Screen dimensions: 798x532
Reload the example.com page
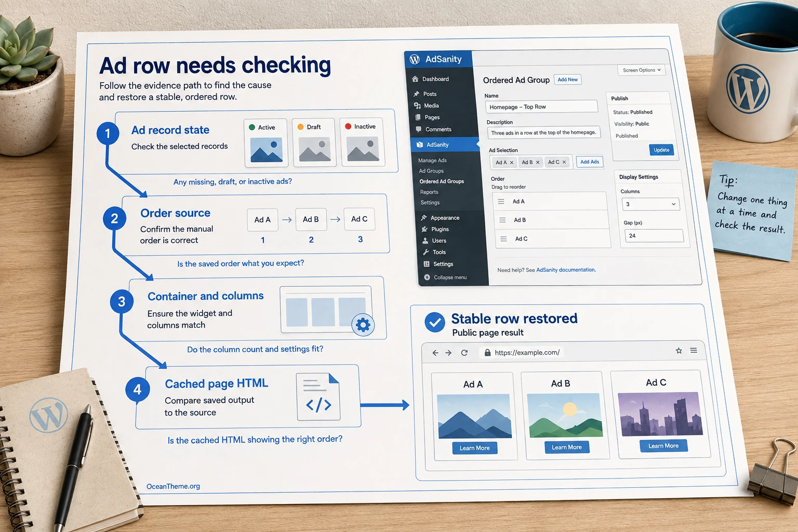tap(464, 352)
